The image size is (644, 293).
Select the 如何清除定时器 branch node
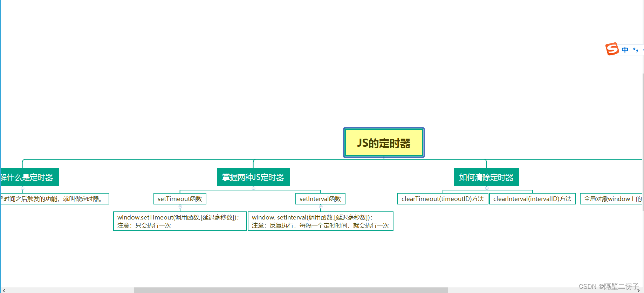click(486, 177)
